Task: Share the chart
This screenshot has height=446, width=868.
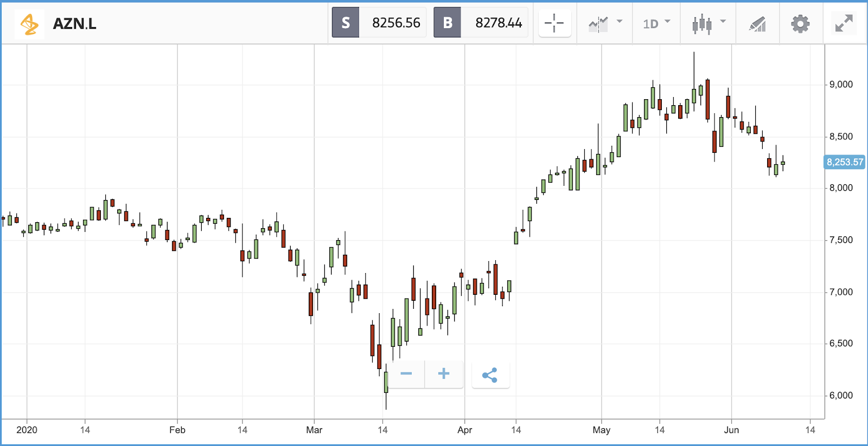Action: pos(490,375)
